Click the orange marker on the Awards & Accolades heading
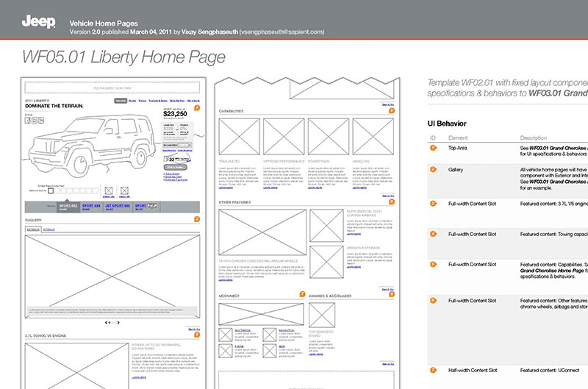 (x=392, y=294)
